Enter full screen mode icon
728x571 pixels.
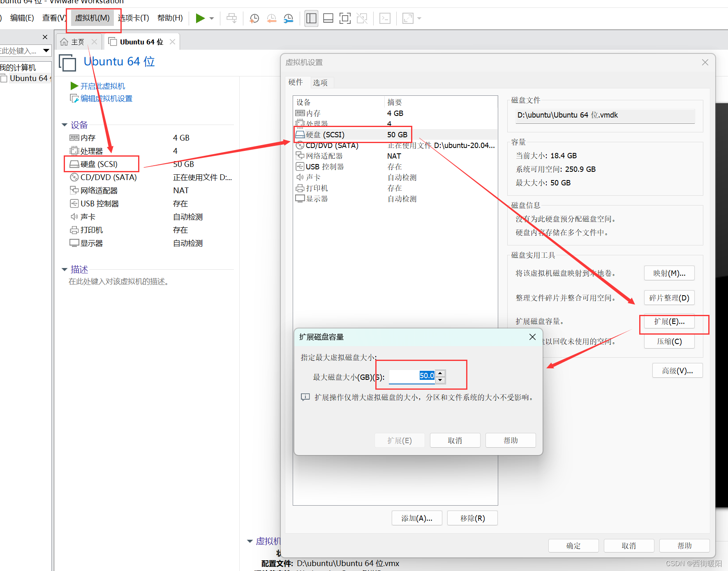[345, 18]
